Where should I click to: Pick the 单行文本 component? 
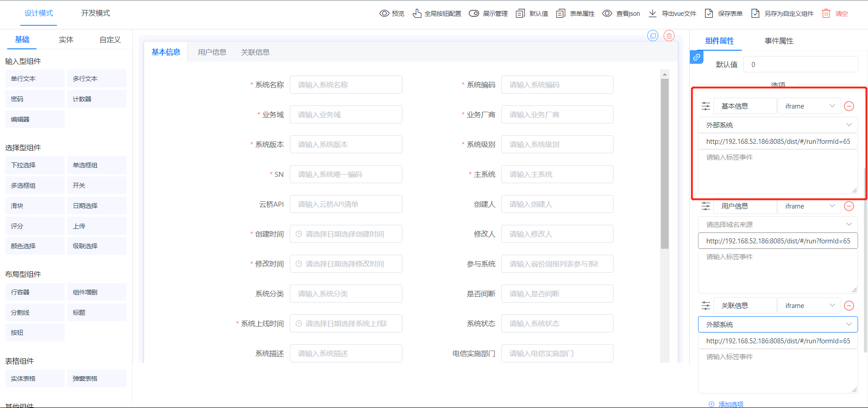tap(35, 79)
